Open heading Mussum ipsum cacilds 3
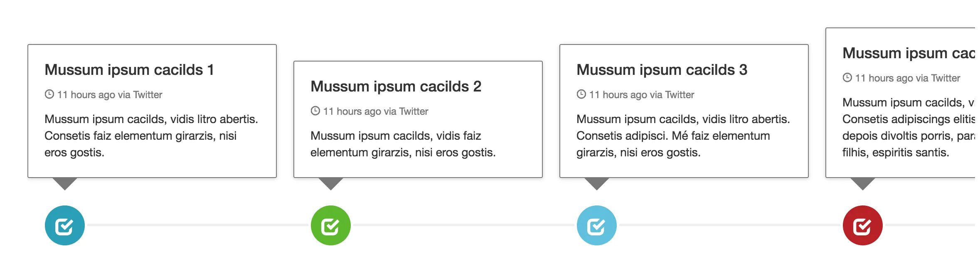The width and height of the screenshot is (980, 262). pos(662,70)
